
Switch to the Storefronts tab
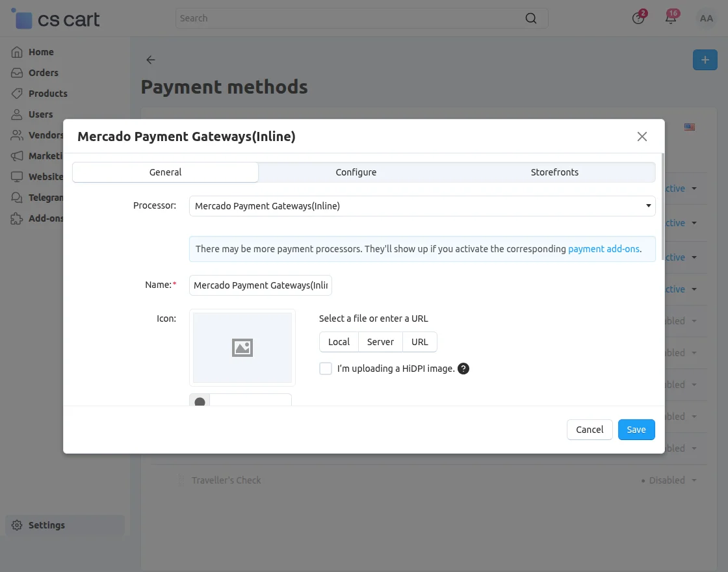555,172
